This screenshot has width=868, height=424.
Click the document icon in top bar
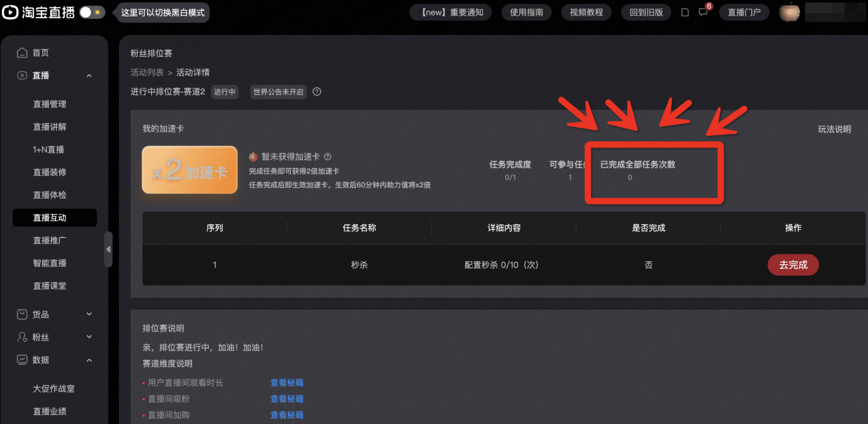click(x=684, y=12)
